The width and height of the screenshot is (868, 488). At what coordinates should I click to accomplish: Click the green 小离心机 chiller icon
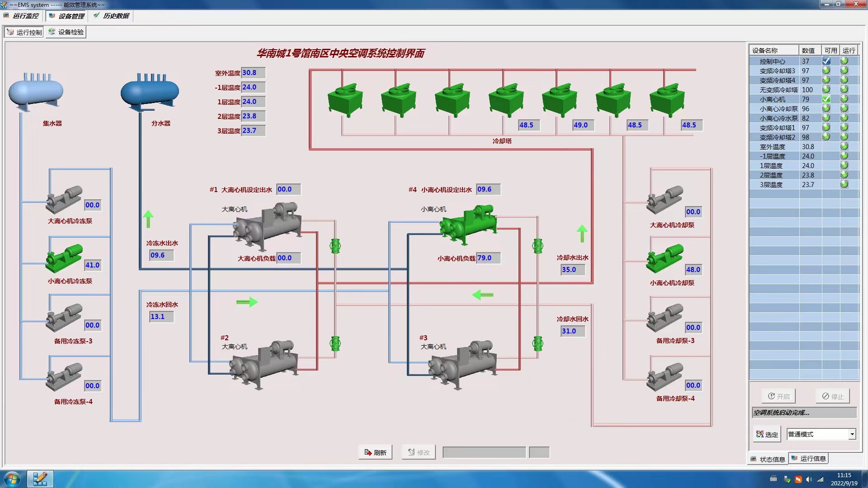pyautogui.click(x=468, y=224)
